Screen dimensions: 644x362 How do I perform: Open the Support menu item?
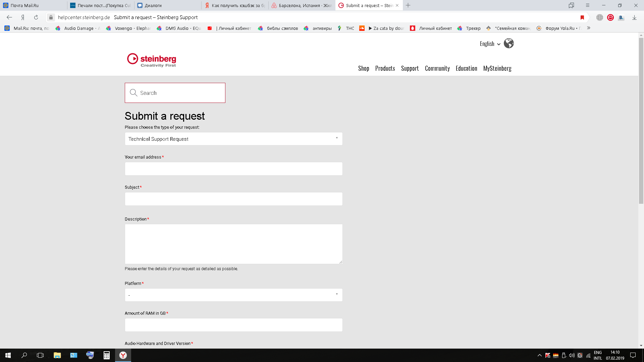click(x=410, y=68)
